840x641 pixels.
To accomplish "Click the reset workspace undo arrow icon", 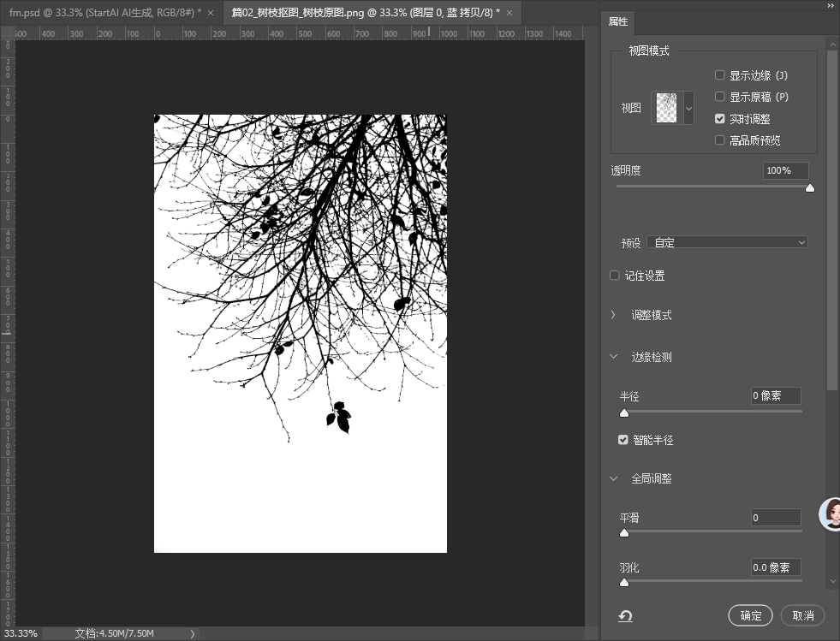I will coord(625,616).
